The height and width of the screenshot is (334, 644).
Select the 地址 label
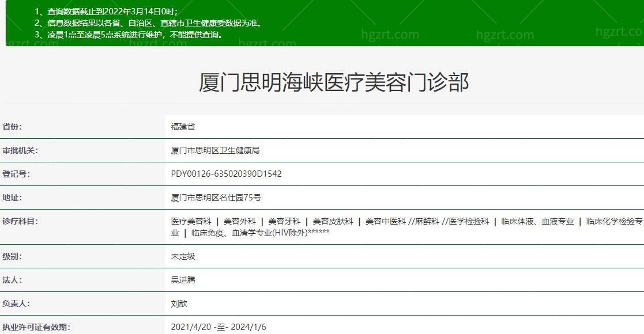(12, 198)
